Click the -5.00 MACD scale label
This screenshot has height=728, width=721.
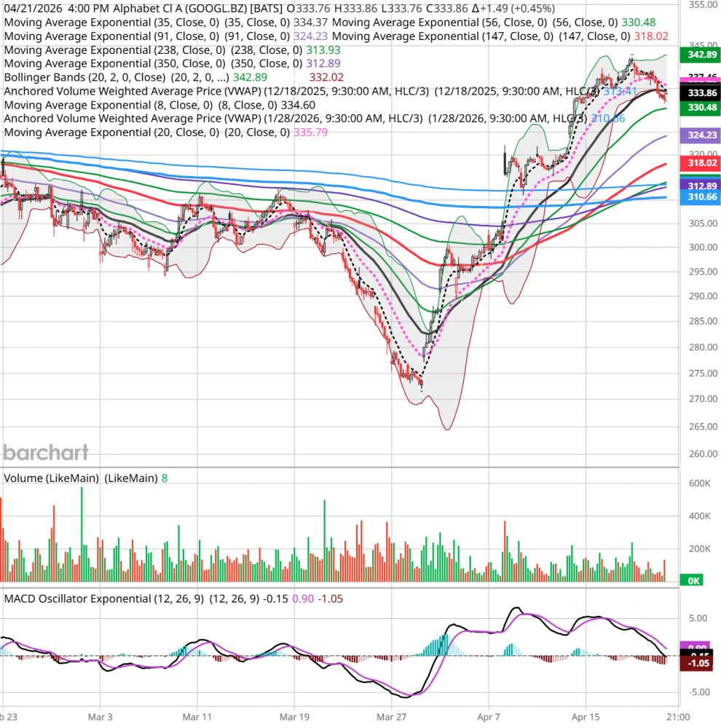click(698, 692)
